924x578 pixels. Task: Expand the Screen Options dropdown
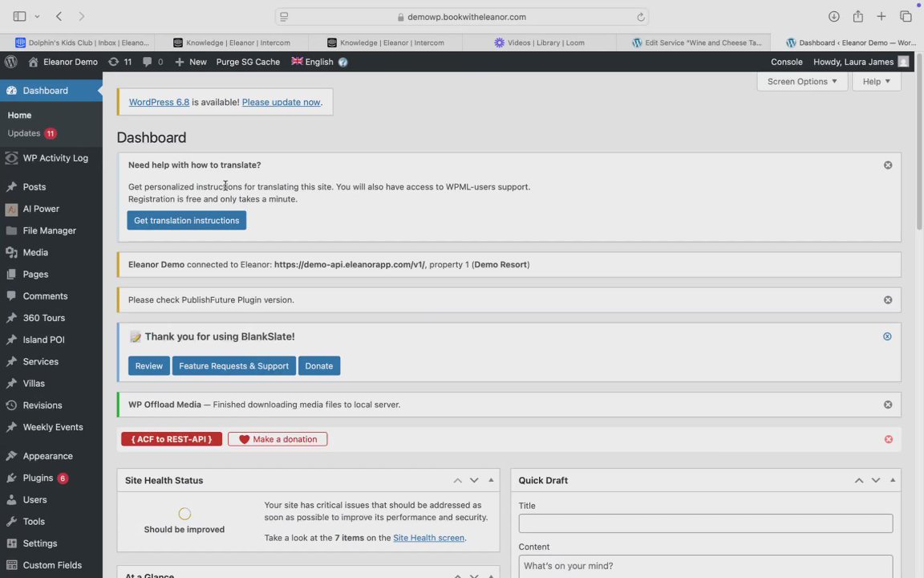pyautogui.click(x=802, y=81)
